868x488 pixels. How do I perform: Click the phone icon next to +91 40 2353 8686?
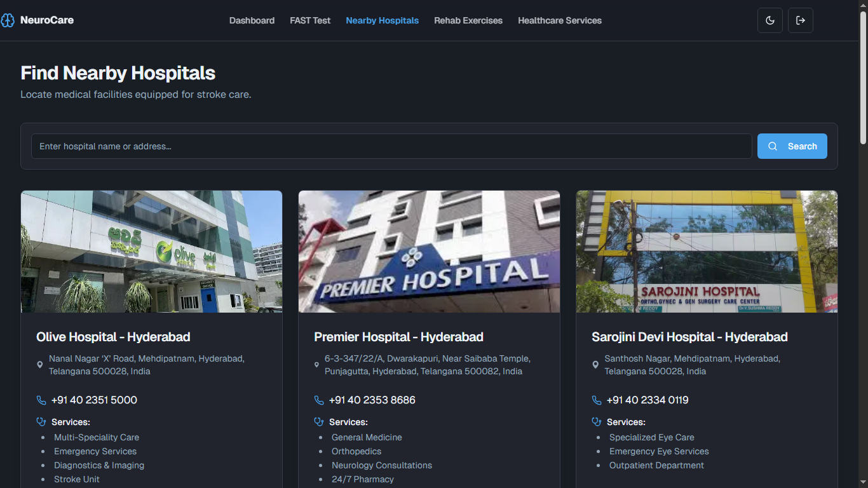click(319, 400)
